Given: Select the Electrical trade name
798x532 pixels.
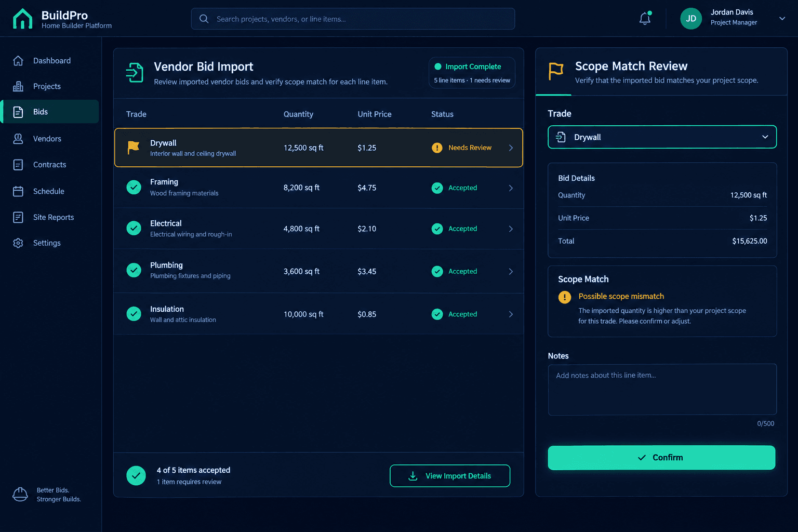Looking at the screenshot, I should click(x=166, y=223).
